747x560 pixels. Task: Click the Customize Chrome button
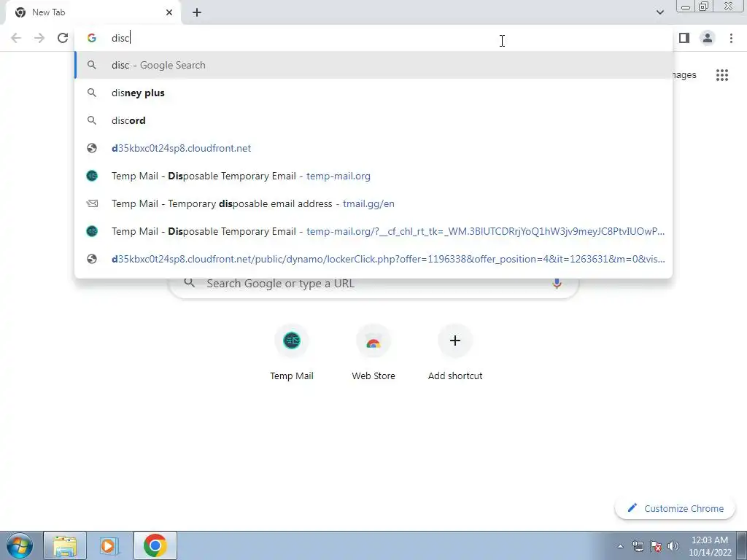coord(676,508)
